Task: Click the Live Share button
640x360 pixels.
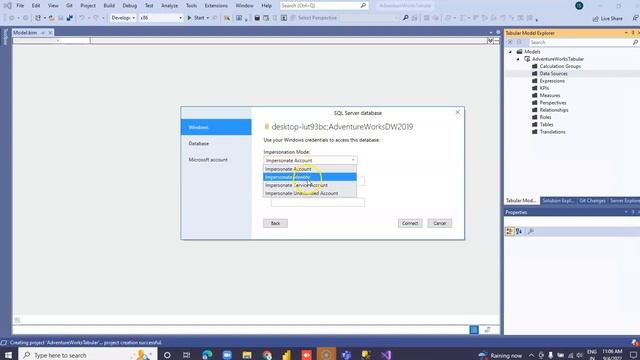Action: 607,18
